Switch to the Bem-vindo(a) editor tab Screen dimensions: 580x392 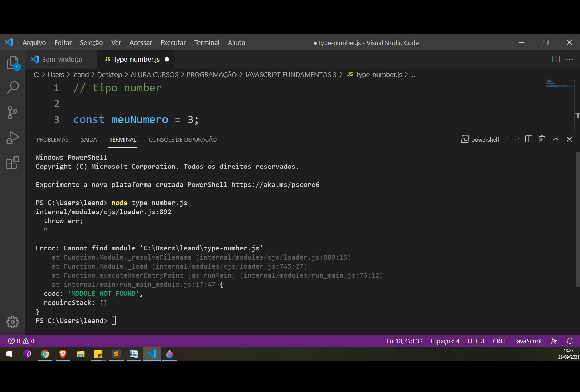click(x=61, y=59)
